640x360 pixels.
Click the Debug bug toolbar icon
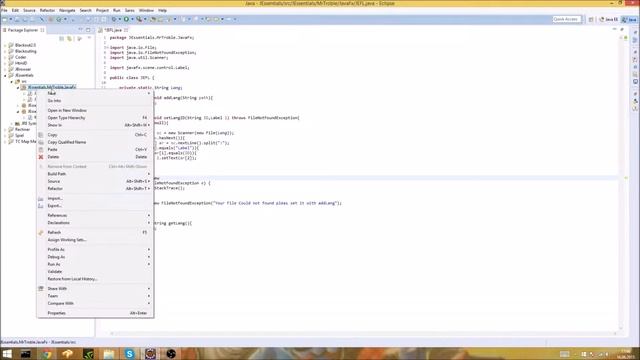click(114, 19)
